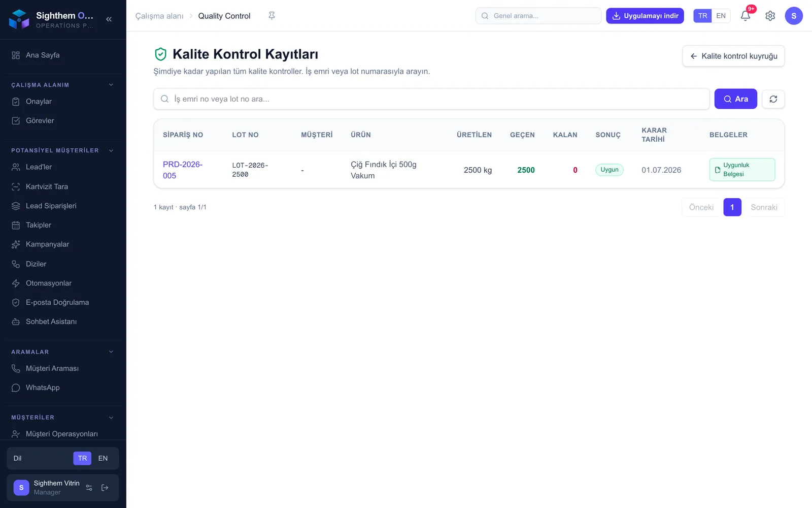Click the E-posta Doğrulama shield icon
This screenshot has height=508, width=812.
[16, 302]
